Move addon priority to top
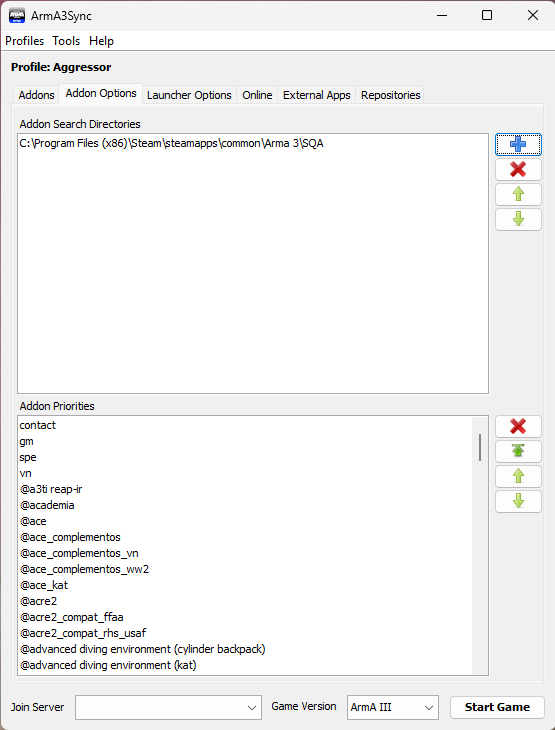 [x=518, y=451]
